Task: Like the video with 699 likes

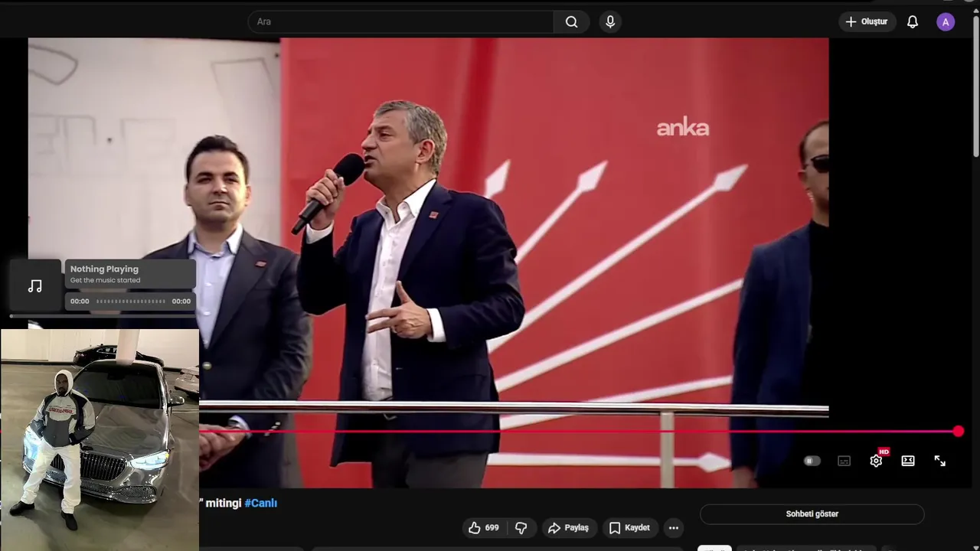Action: click(484, 527)
